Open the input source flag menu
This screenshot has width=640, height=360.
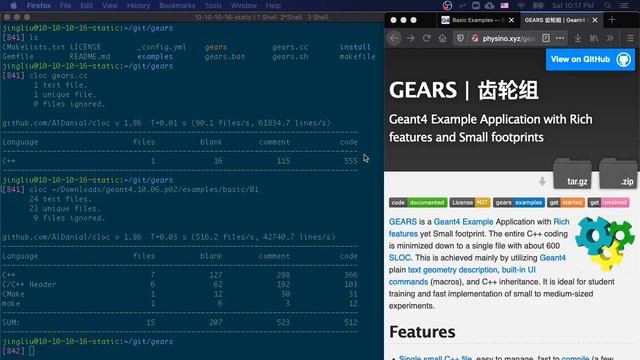click(504, 5)
